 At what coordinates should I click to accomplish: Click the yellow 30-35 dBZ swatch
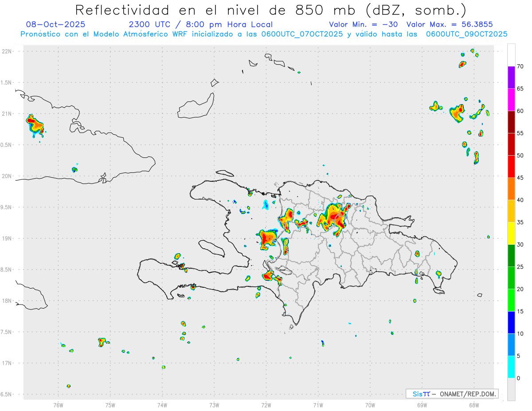pos(511,233)
